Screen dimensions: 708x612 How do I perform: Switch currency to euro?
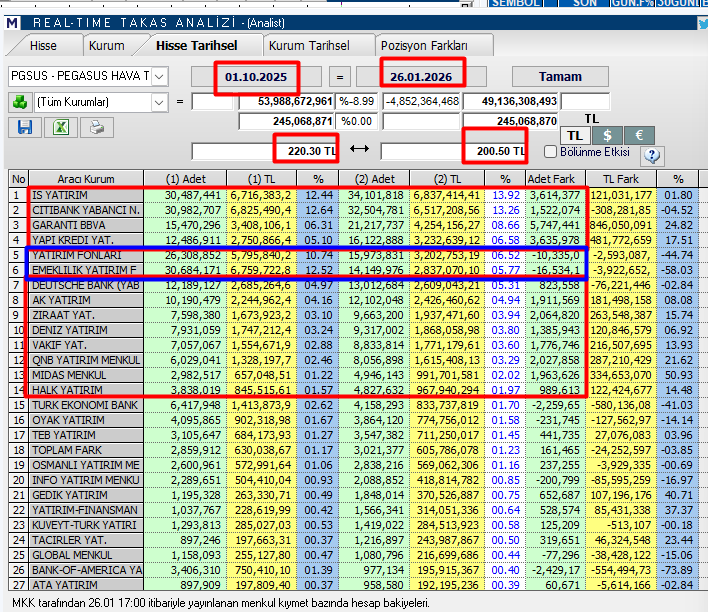(639, 135)
